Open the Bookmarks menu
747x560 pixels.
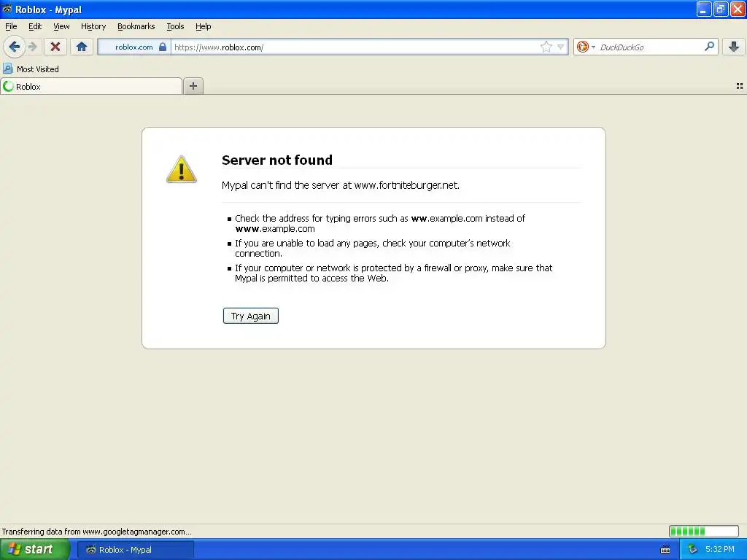(136, 26)
